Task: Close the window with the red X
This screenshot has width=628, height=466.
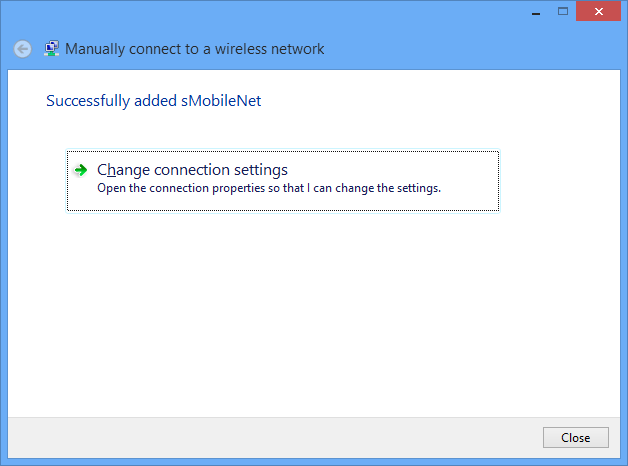Action: [x=598, y=11]
